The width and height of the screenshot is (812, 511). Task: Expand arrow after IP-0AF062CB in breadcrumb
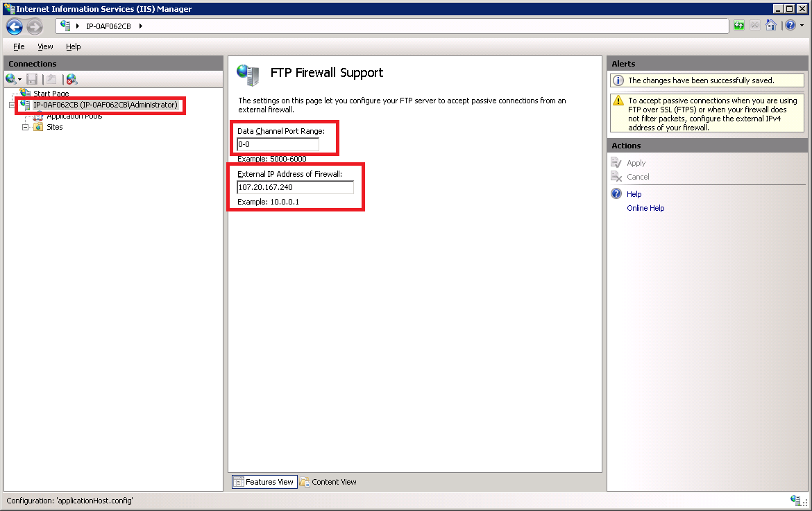tap(140, 26)
